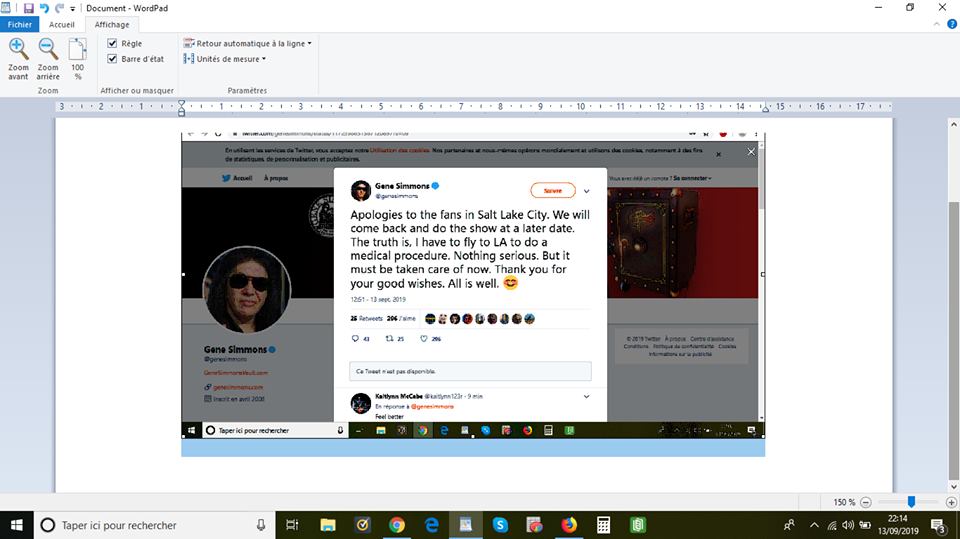The image size is (960, 539).
Task: Click the Zoom arrière (zoom out) button
Action: (48, 59)
